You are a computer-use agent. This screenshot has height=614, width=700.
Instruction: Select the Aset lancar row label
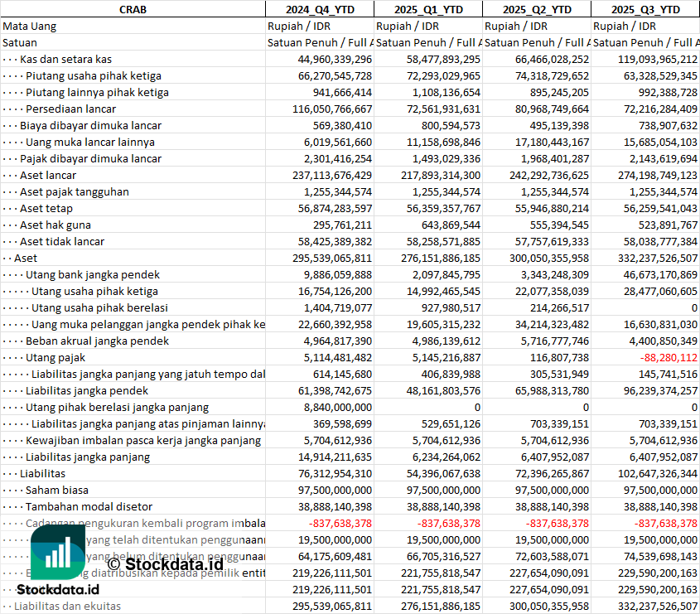pyautogui.click(x=48, y=175)
